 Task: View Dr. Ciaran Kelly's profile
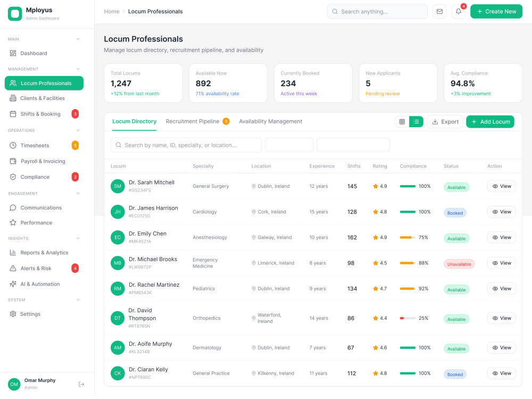(502, 373)
